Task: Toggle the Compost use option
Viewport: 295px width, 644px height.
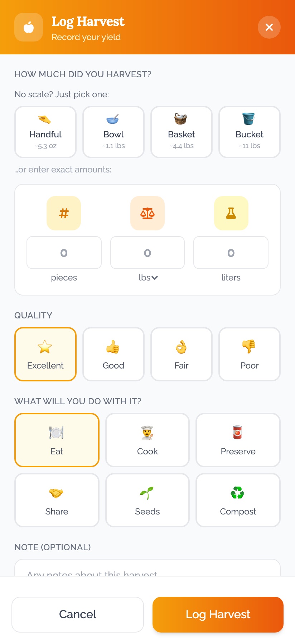Action: click(x=238, y=500)
